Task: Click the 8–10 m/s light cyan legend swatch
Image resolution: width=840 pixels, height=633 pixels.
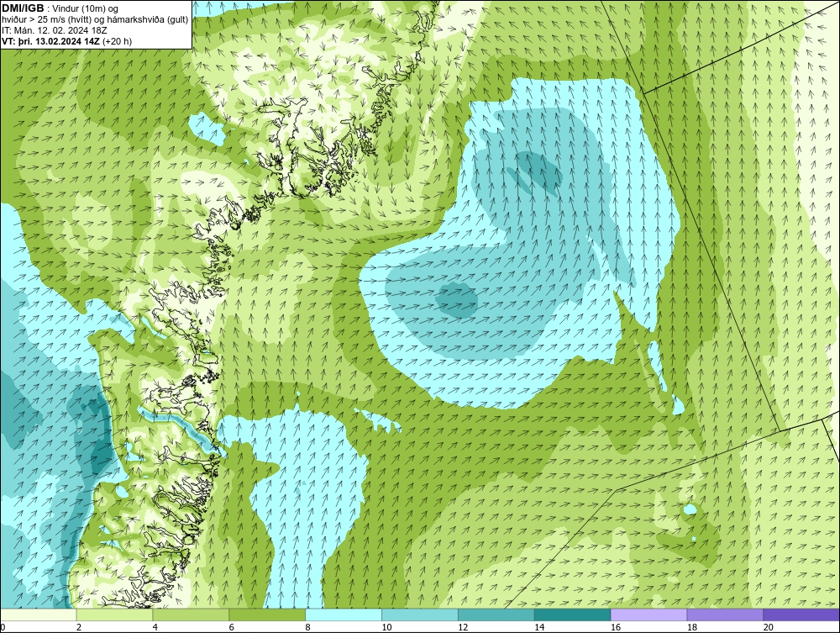Action: coord(344,615)
